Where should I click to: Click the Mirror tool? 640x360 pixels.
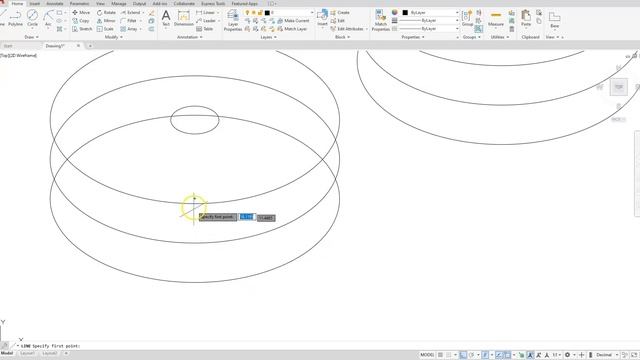click(106, 20)
